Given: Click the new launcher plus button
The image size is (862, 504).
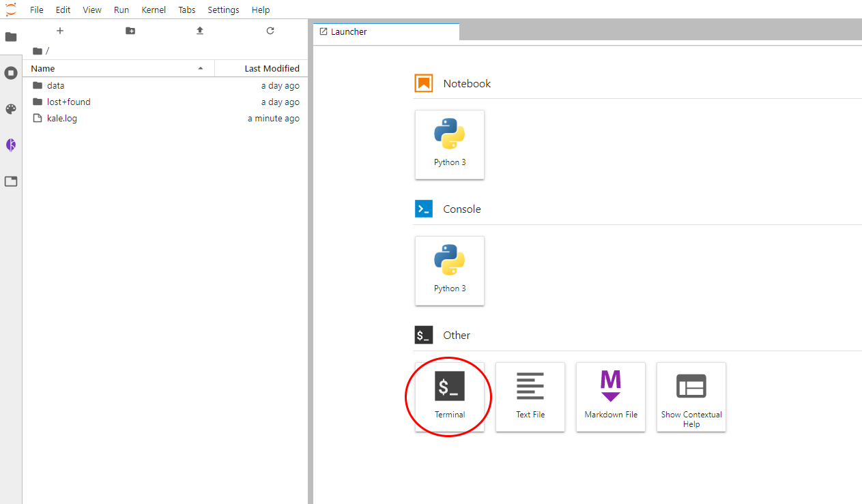Looking at the screenshot, I should tap(60, 31).
